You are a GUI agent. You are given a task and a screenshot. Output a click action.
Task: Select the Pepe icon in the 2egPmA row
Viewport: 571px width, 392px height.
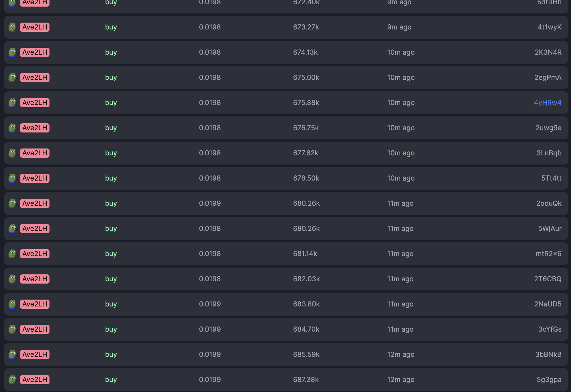coord(13,78)
